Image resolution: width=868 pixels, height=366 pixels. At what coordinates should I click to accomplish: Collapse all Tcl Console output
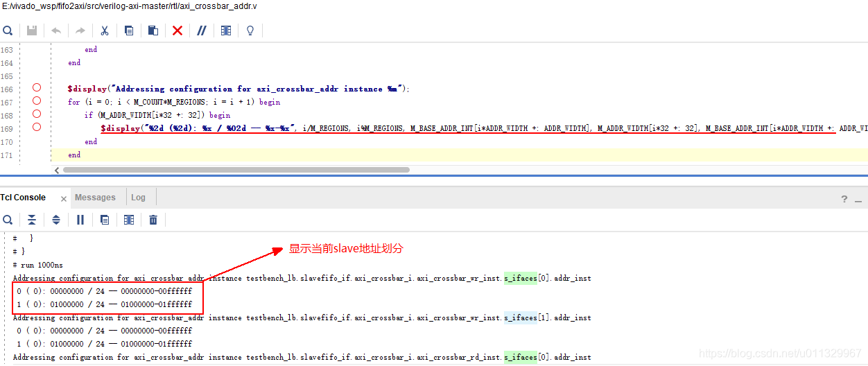tap(32, 220)
